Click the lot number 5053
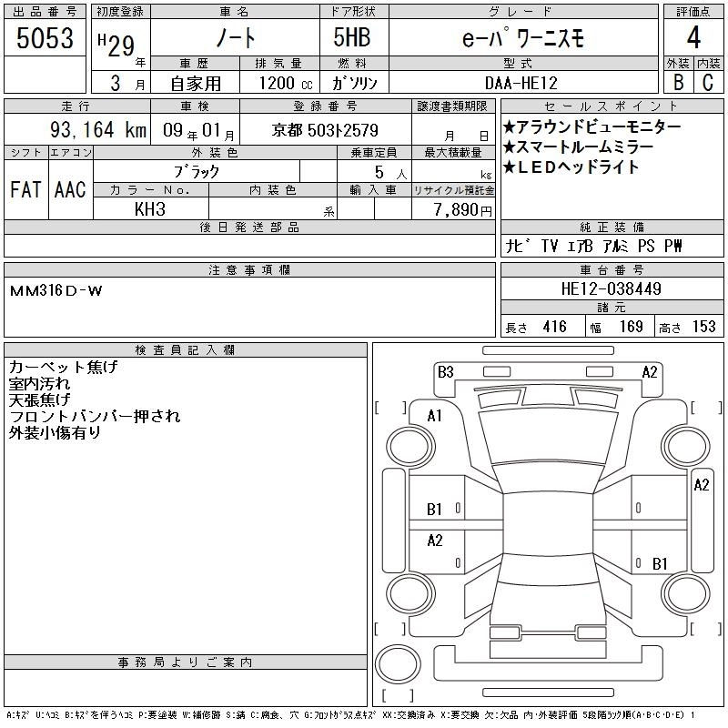728x728 pixels. [45, 38]
